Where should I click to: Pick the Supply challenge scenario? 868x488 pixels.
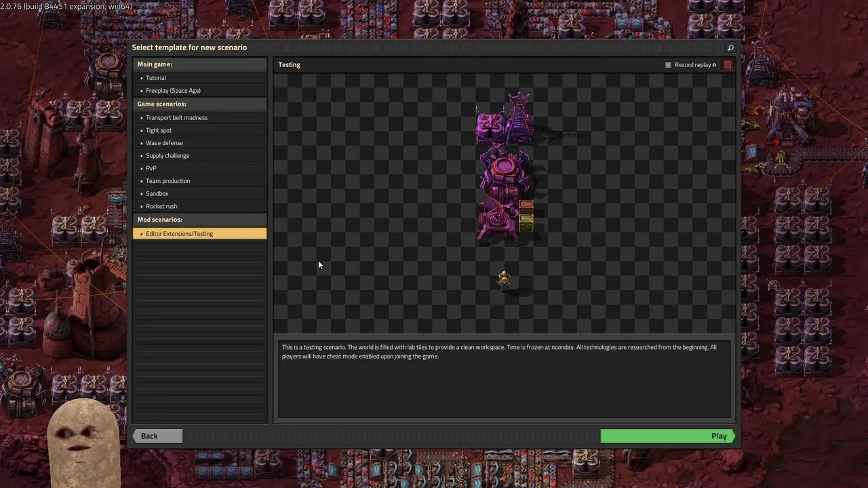coord(200,156)
